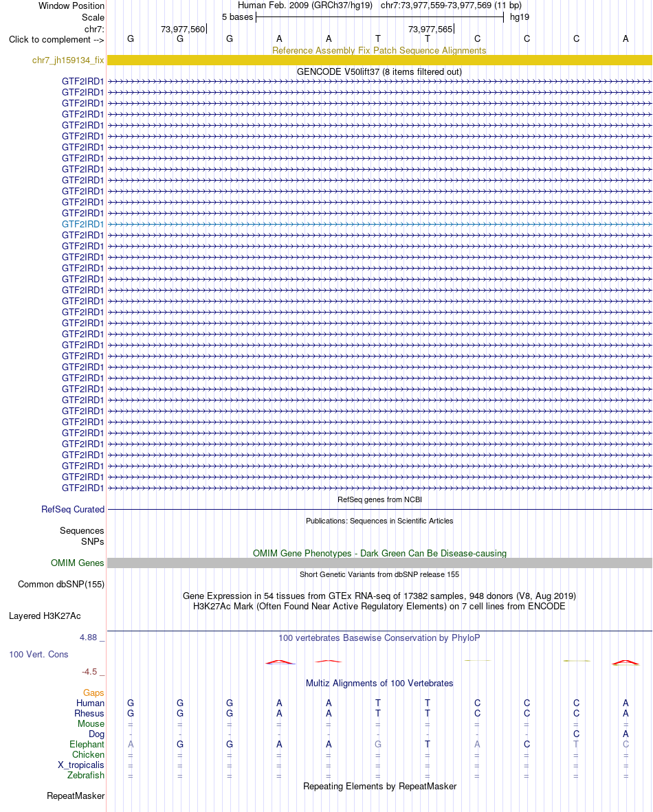
Task: Click the Mouse species row label
Action: (91, 724)
